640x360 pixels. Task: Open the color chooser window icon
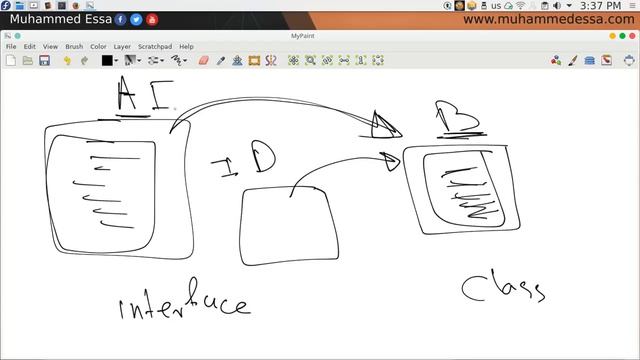(556, 61)
